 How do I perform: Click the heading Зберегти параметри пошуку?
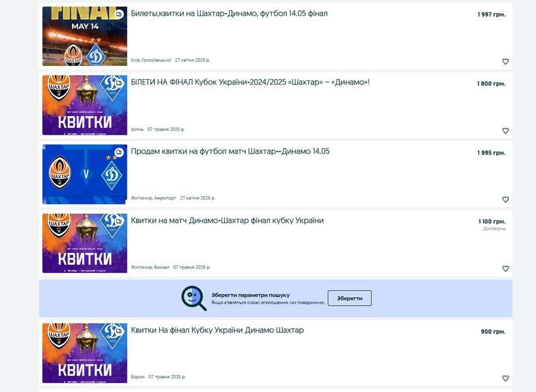250,295
